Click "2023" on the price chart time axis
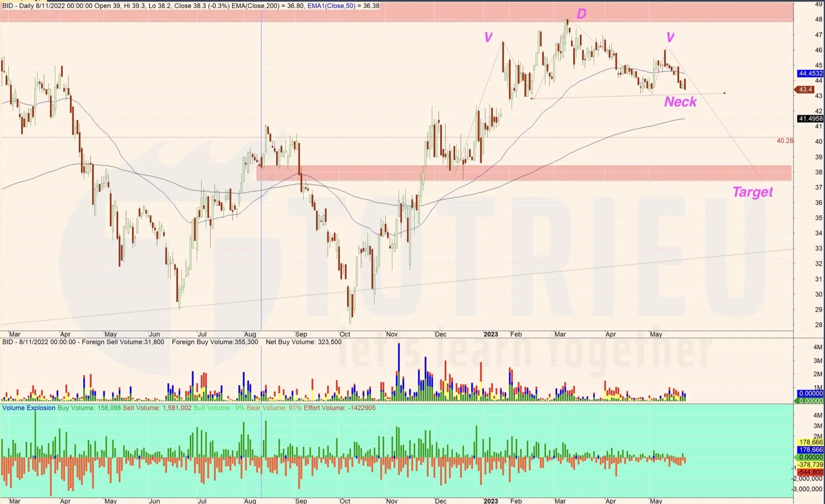This screenshot has width=825, height=504. tap(491, 334)
